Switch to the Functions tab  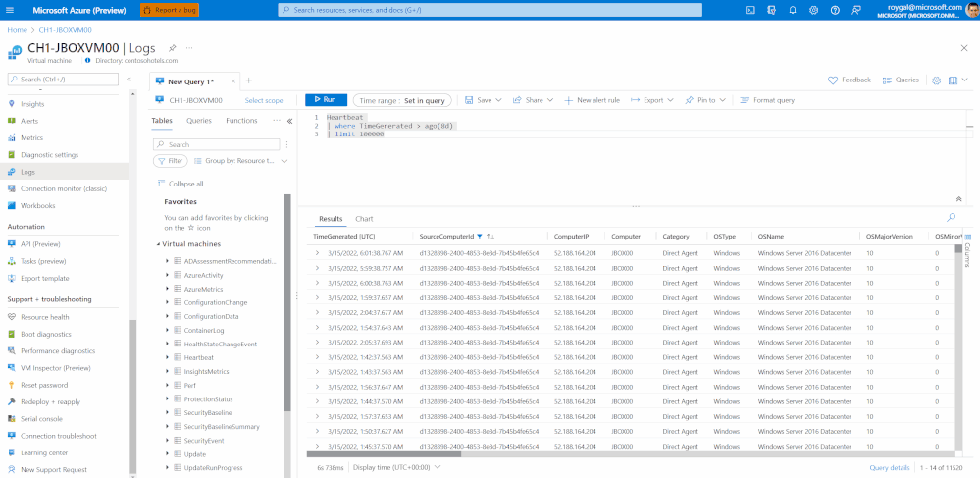241,121
